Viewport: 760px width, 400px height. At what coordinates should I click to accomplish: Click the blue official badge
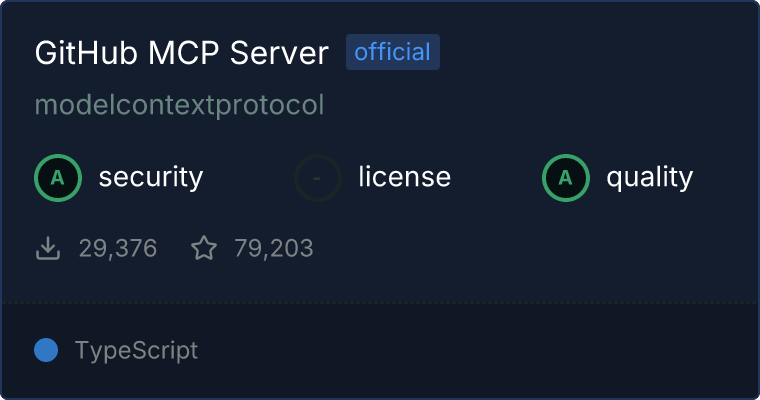pos(393,52)
